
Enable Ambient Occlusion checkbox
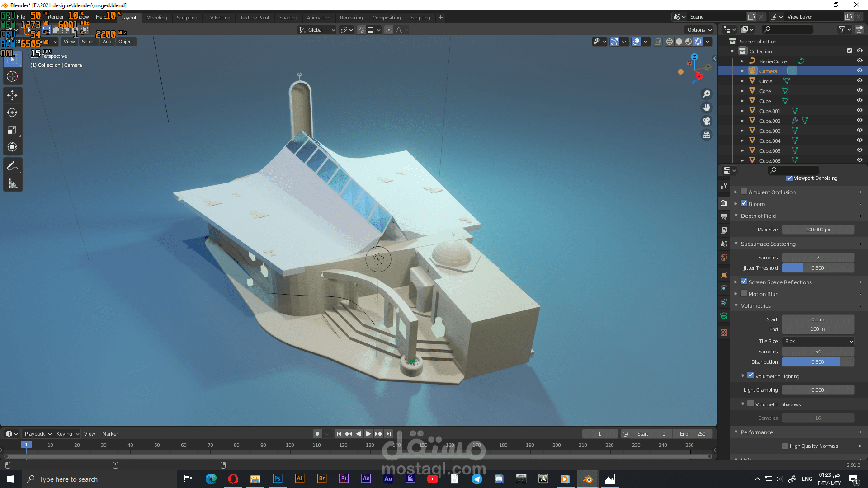click(744, 192)
